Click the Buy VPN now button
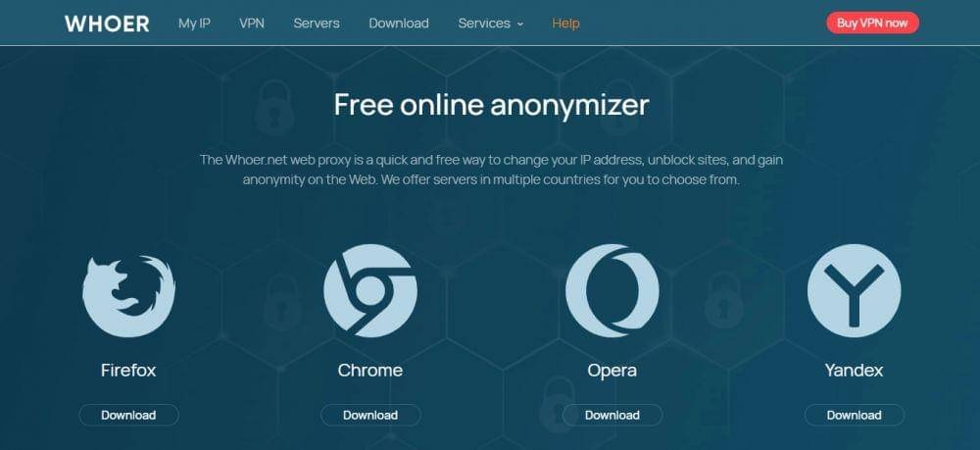 (872, 24)
